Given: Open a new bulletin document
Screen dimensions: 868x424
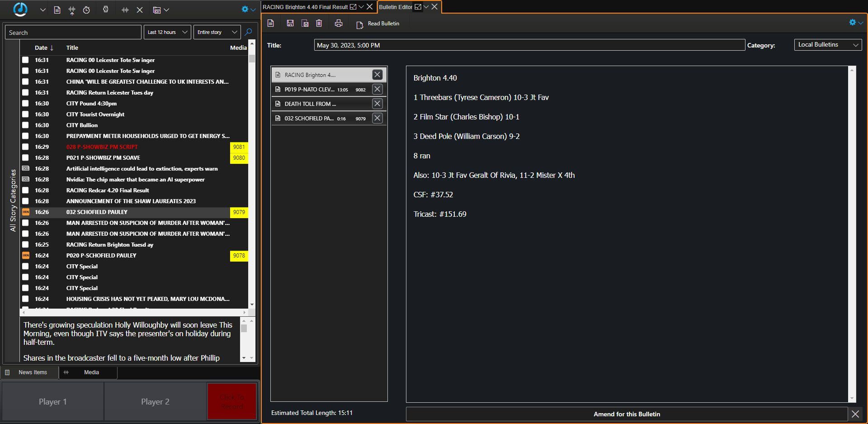Looking at the screenshot, I should (x=271, y=23).
